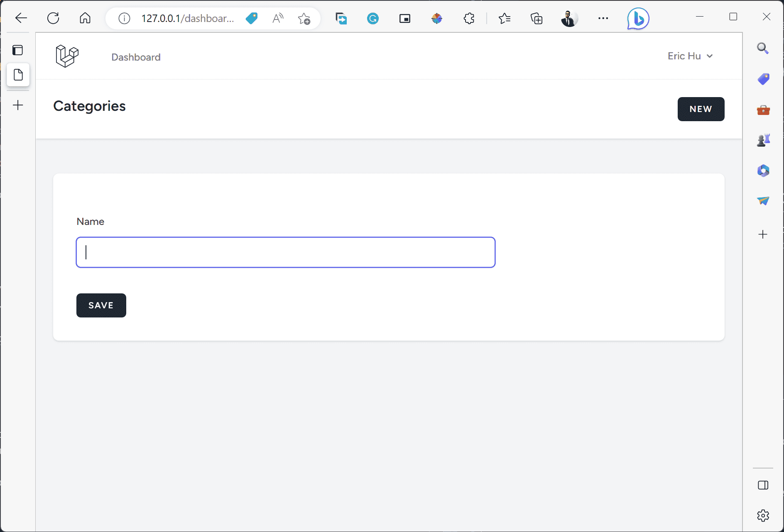Open sidebar paper plane Drop icon
This screenshot has width=784, height=532.
tap(763, 201)
